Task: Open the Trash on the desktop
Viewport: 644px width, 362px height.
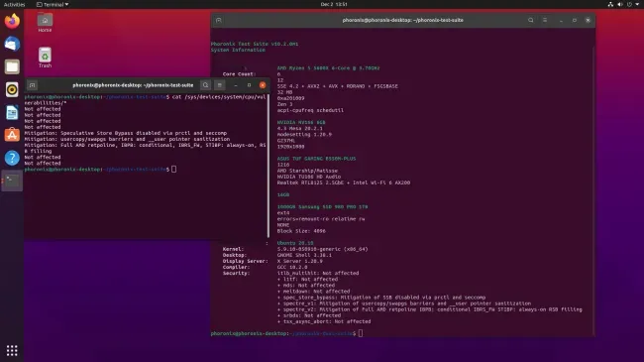Action: pyautogui.click(x=45, y=58)
